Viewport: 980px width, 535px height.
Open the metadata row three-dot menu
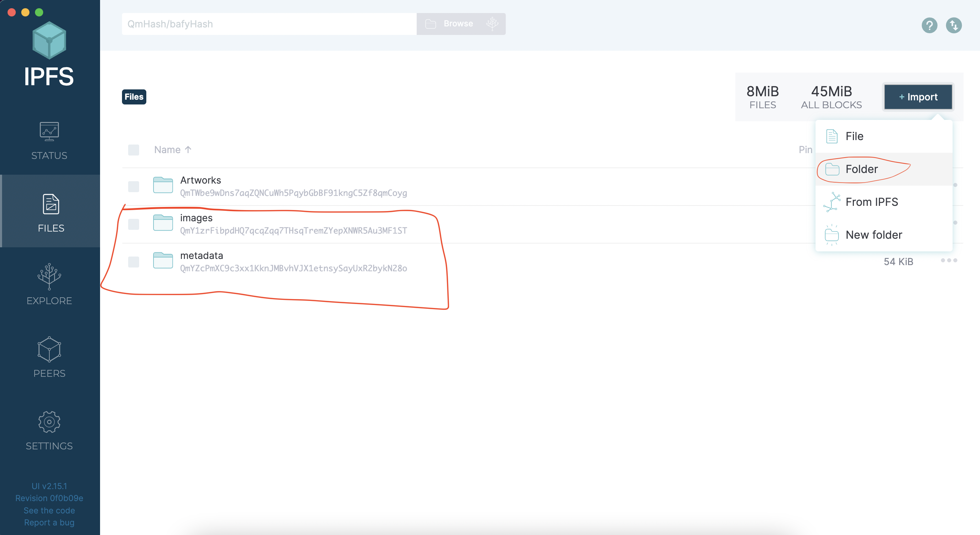948,260
